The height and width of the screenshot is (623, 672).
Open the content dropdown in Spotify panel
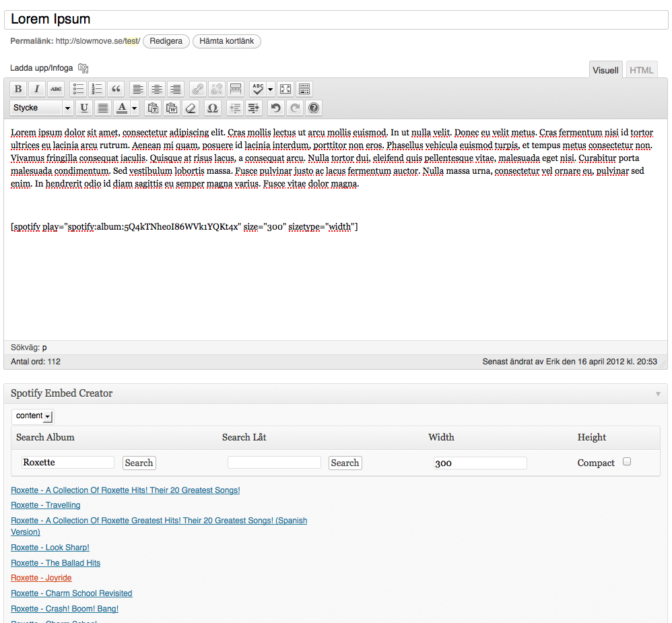coord(33,416)
